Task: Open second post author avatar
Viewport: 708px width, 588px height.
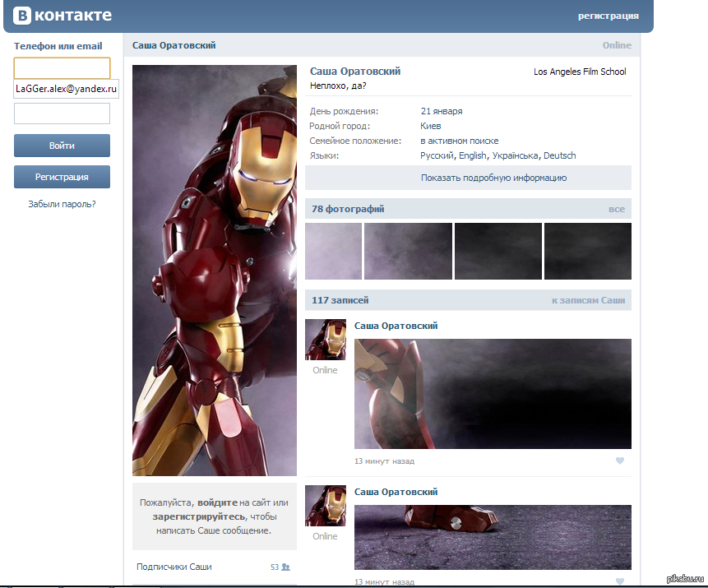Action: 325,506
